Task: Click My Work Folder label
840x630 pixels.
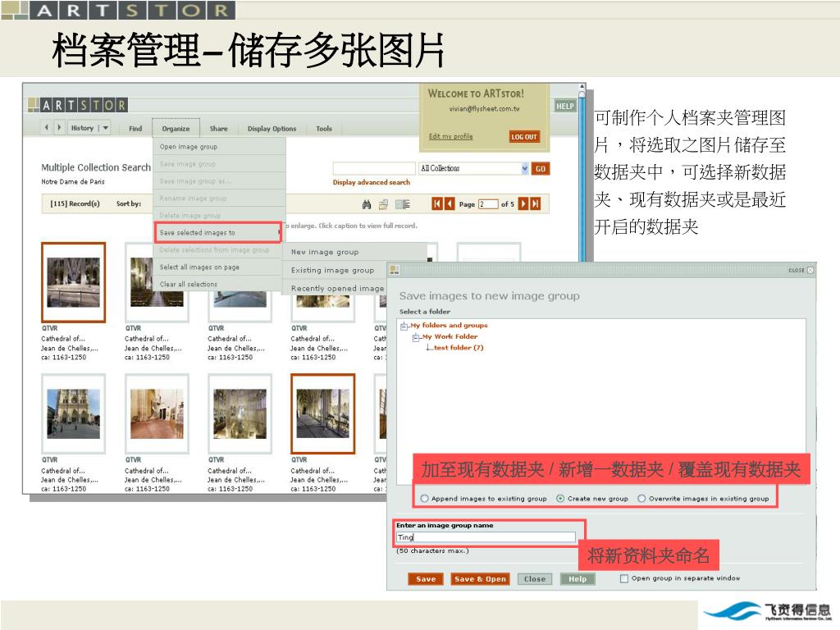Action: coord(450,336)
